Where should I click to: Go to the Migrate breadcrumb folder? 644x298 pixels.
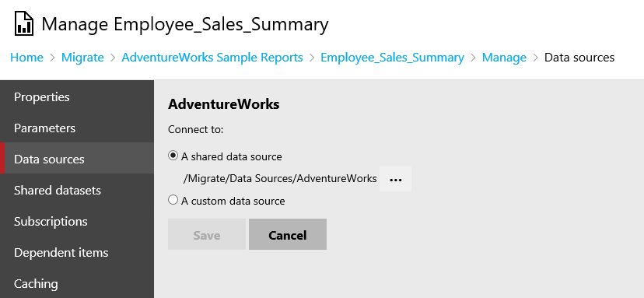click(x=82, y=57)
